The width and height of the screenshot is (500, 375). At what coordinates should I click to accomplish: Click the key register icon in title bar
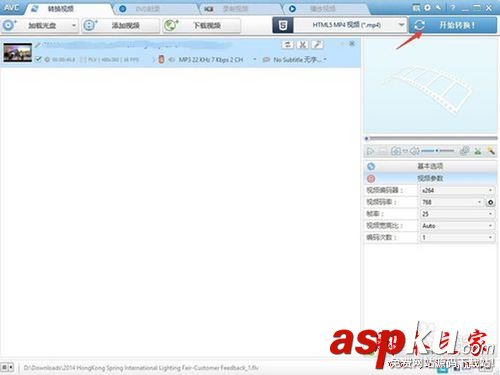(x=439, y=8)
